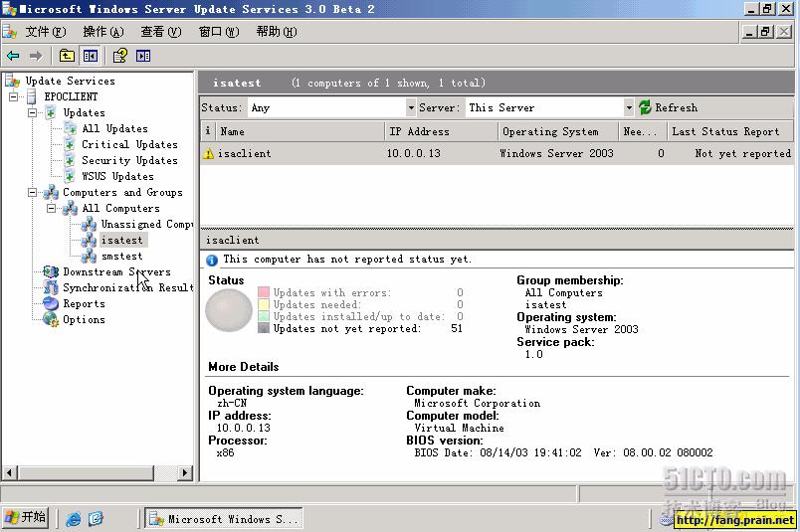Collapse the Computers and Groups node
Screen dimensions: 800x532
(32, 192)
